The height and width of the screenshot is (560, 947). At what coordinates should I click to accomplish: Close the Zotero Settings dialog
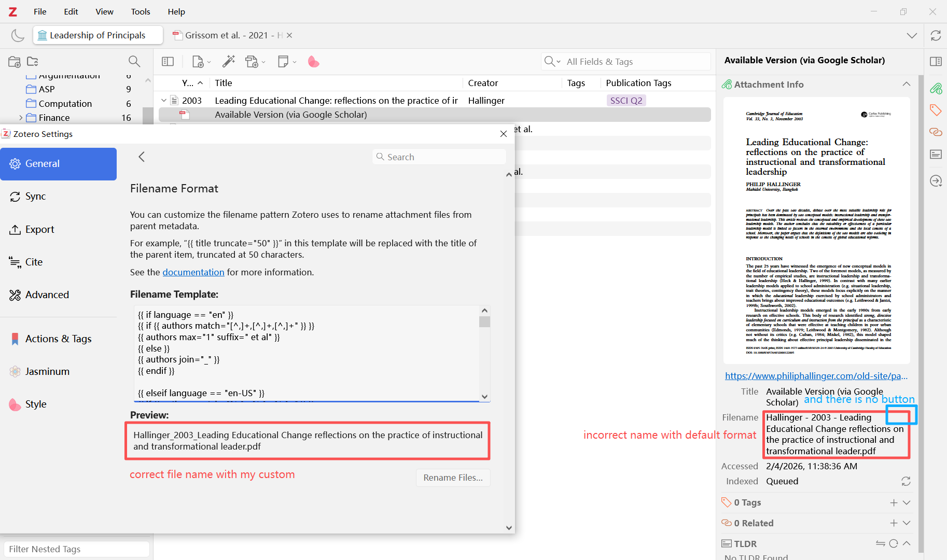coord(503,134)
